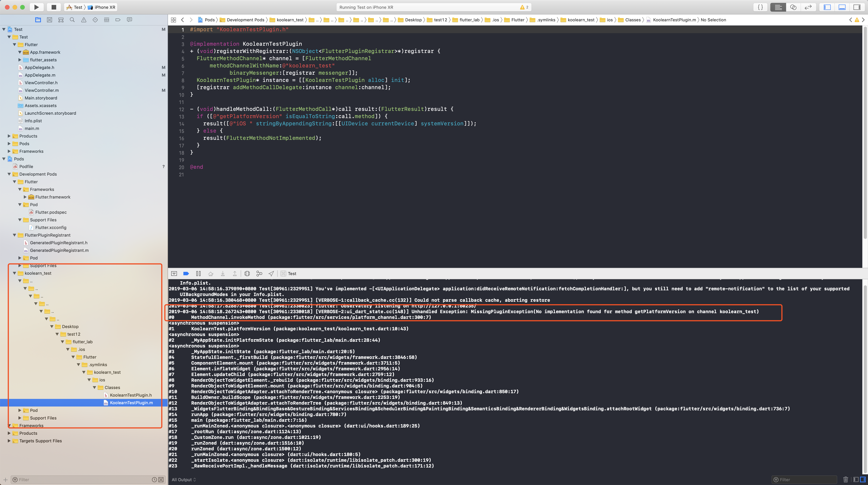This screenshot has height=485, width=868.
Task: Select ViewController.h file
Action: (41, 83)
